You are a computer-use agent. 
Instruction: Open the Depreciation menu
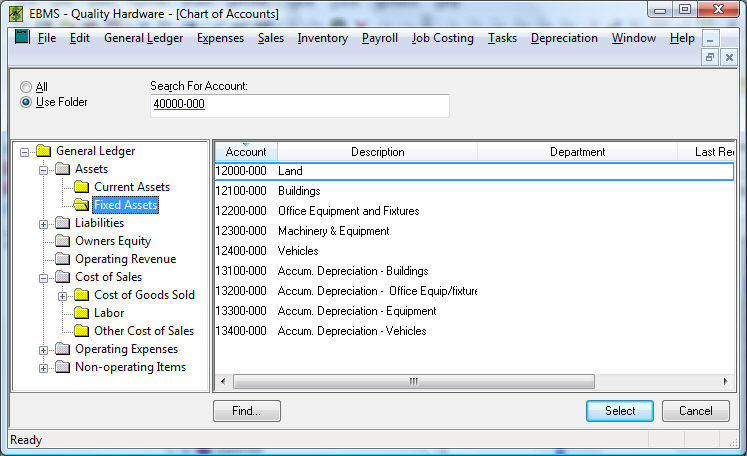coord(564,39)
